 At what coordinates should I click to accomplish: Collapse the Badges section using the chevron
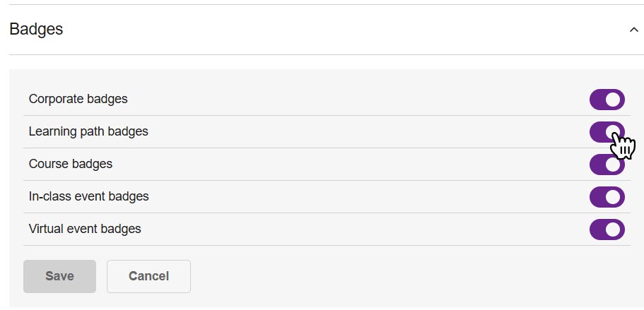pos(633,30)
